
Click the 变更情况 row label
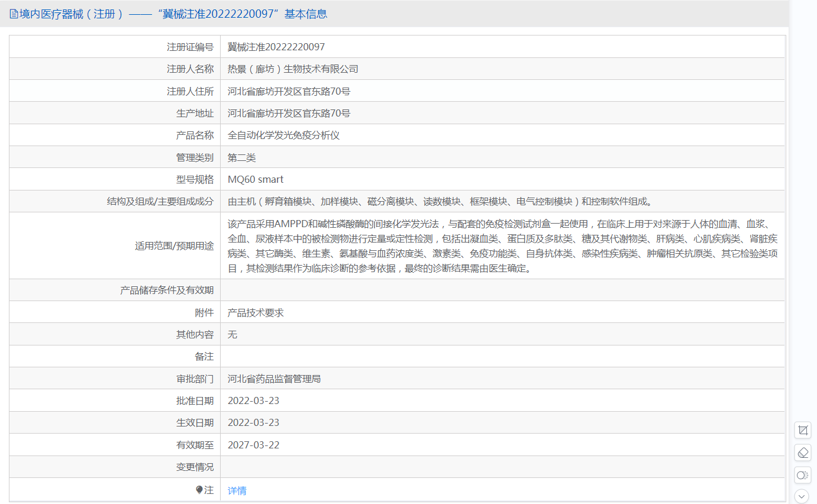point(195,467)
